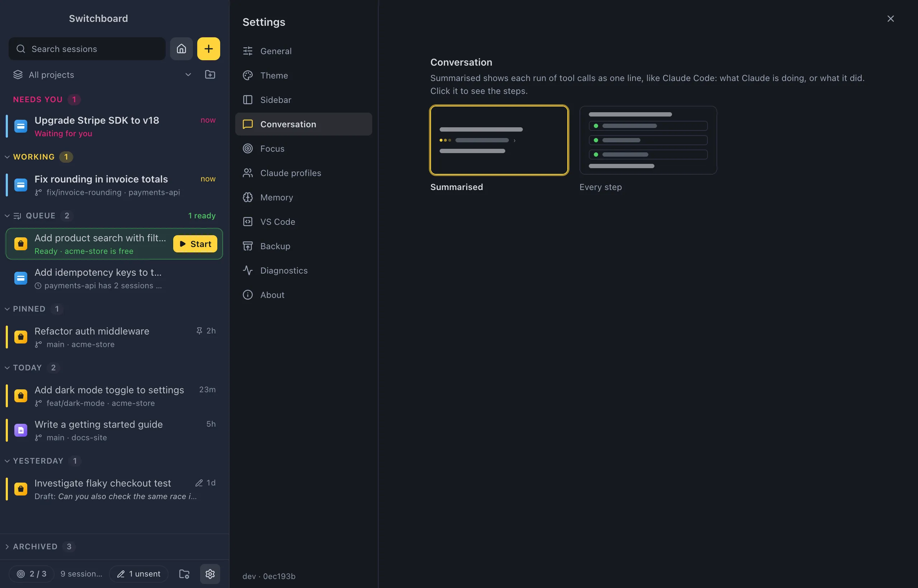Click draft pencil icon on flaky checkout test
The image size is (918, 588).
click(199, 483)
